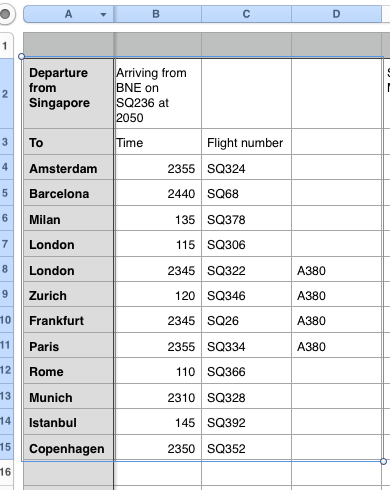390x490 pixels.
Task: Select the Amsterdam cell
Action: (x=69, y=167)
